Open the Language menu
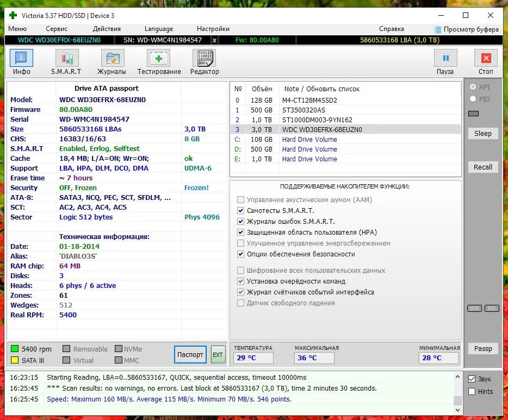Screen dimensions: 508x420 pyautogui.click(x=159, y=29)
